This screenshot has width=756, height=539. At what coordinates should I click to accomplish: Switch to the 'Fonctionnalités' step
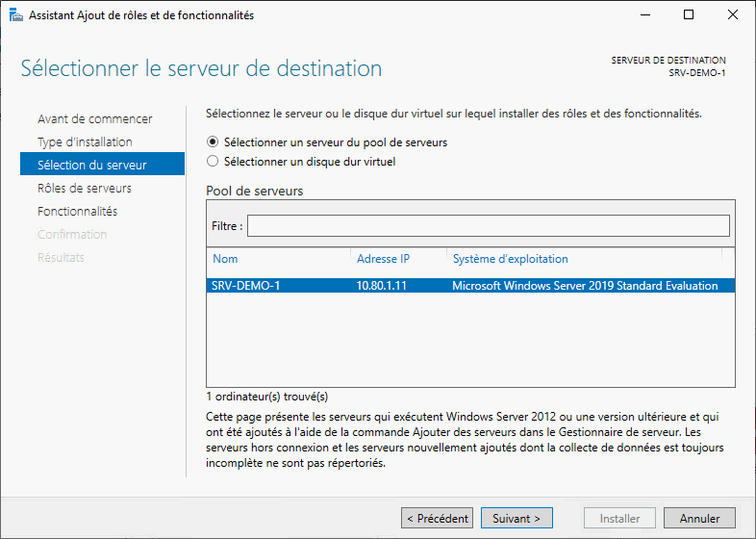[77, 212]
